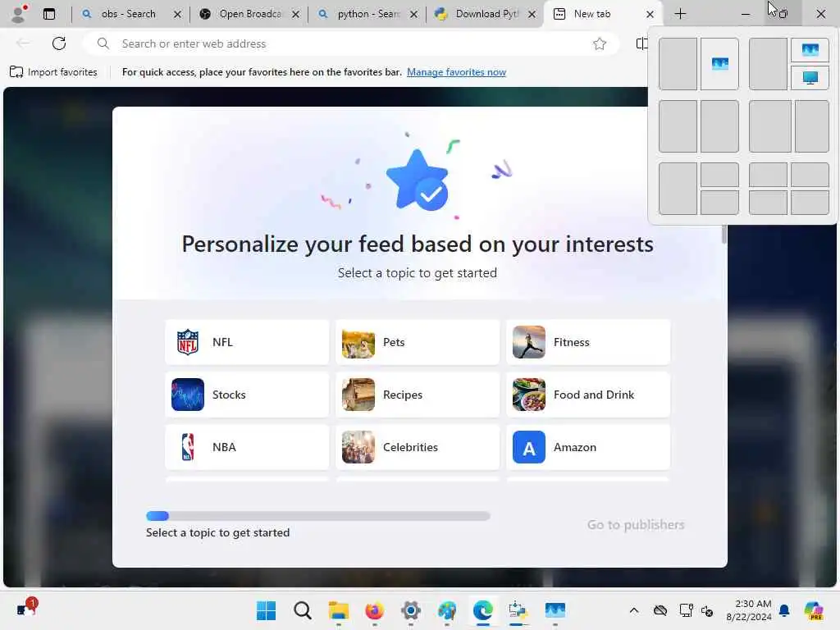840x630 pixels.
Task: Click the feed personalization progress bar
Action: (x=317, y=516)
